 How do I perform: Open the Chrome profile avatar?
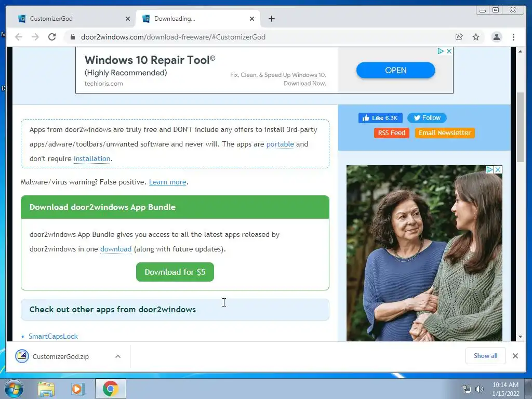pyautogui.click(x=496, y=37)
